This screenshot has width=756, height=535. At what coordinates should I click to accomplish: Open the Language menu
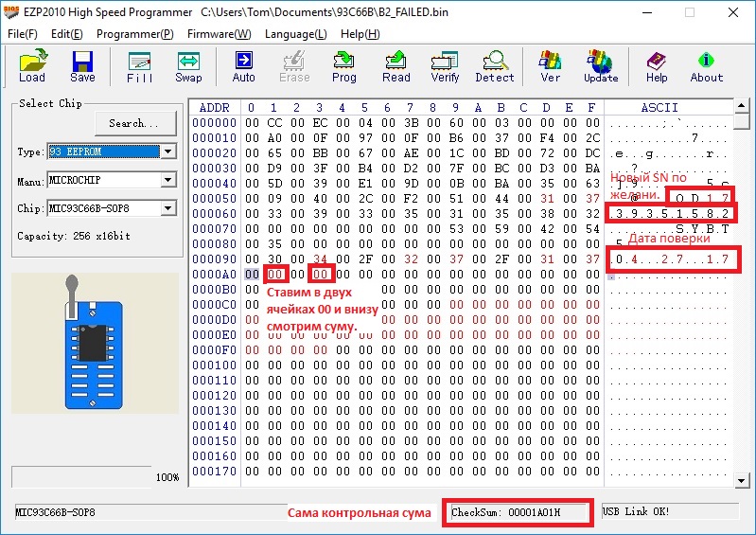(x=295, y=34)
